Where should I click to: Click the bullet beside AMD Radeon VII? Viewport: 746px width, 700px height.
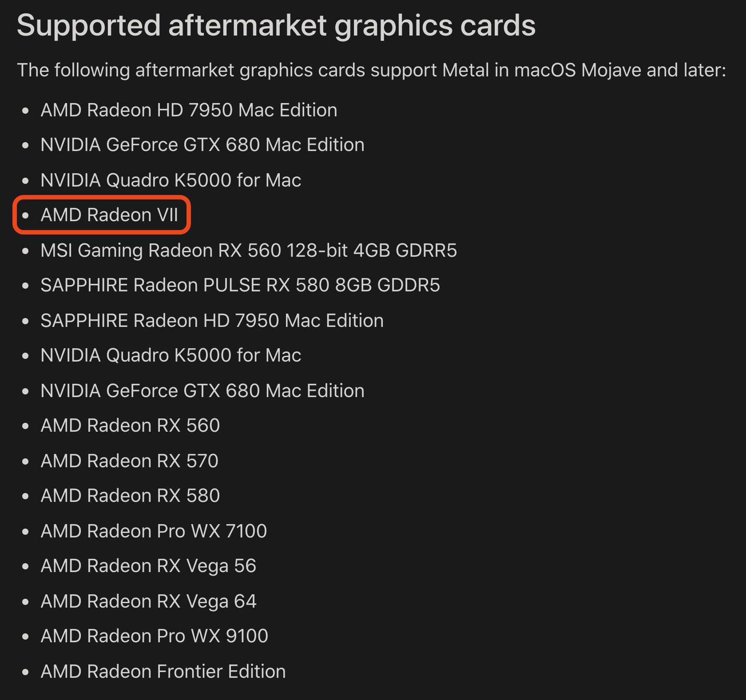(25, 215)
